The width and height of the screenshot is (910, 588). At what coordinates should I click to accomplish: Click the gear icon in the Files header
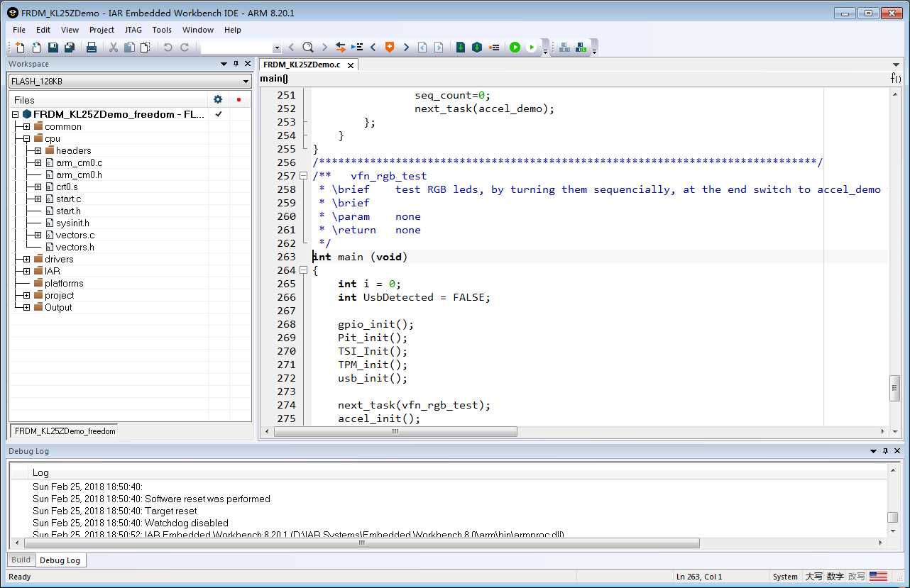click(218, 100)
